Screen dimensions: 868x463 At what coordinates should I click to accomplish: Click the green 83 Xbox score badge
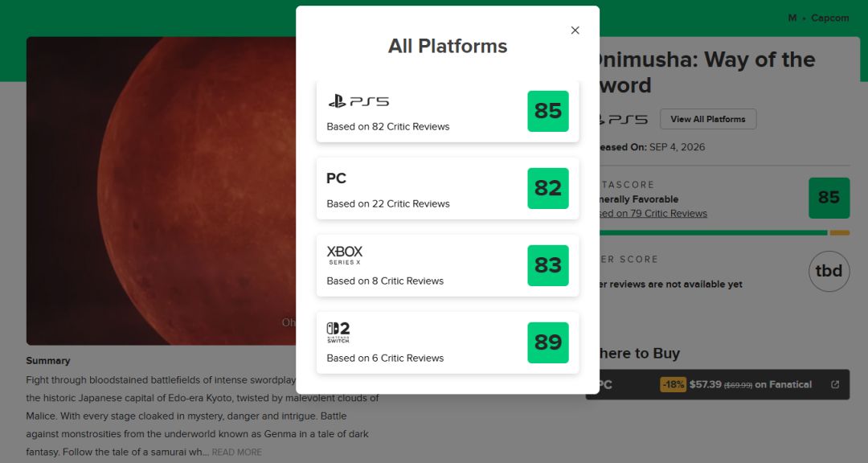[x=548, y=265]
